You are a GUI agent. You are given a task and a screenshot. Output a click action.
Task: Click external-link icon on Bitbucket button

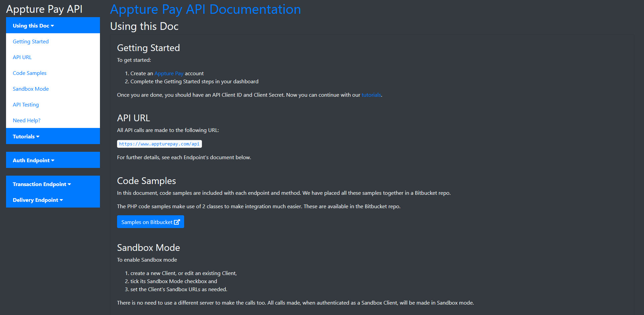pyautogui.click(x=177, y=222)
